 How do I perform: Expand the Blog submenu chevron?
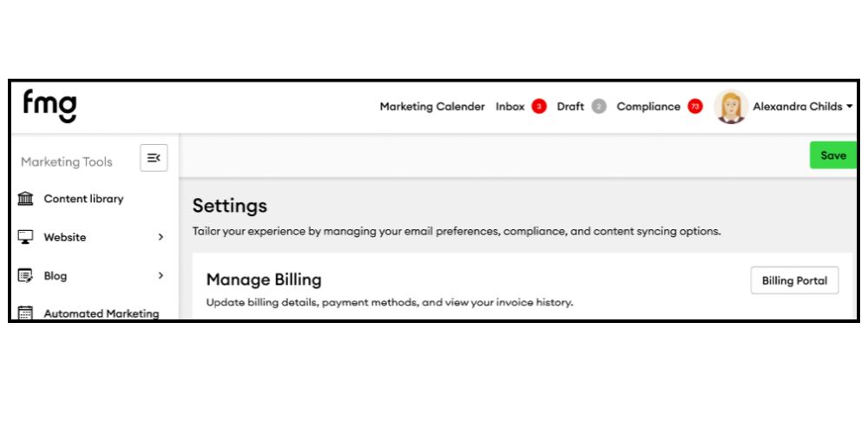[x=161, y=276]
